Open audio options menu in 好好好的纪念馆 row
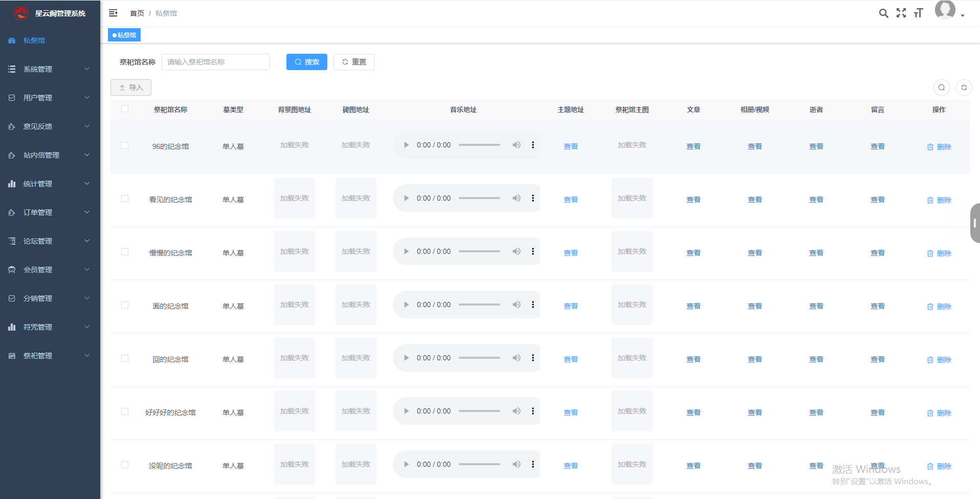The width and height of the screenshot is (980, 499). 533,411
